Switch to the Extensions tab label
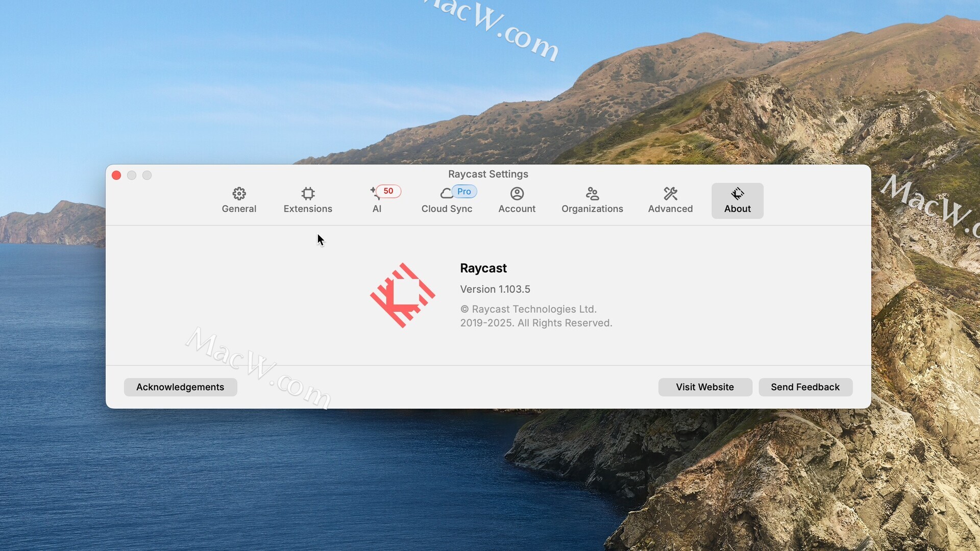 point(308,209)
